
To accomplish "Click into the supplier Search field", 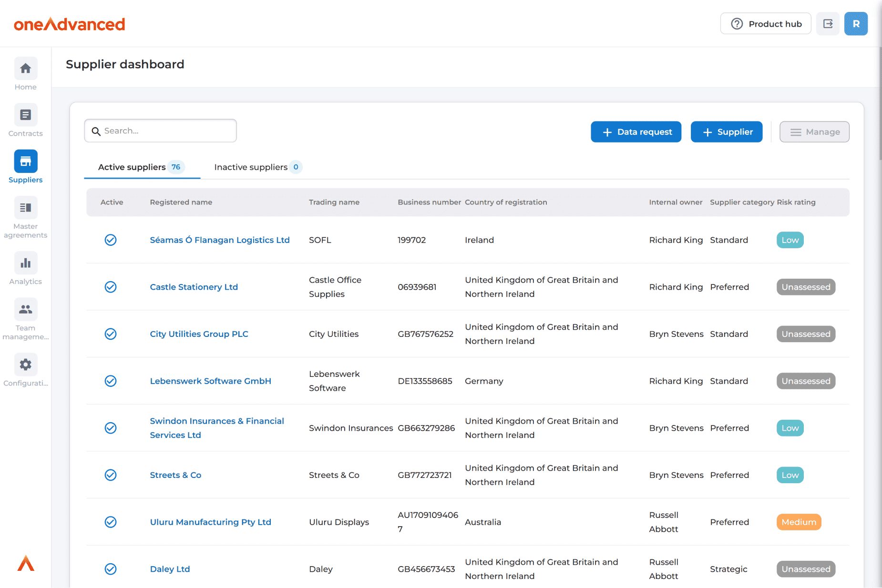I will click(161, 131).
